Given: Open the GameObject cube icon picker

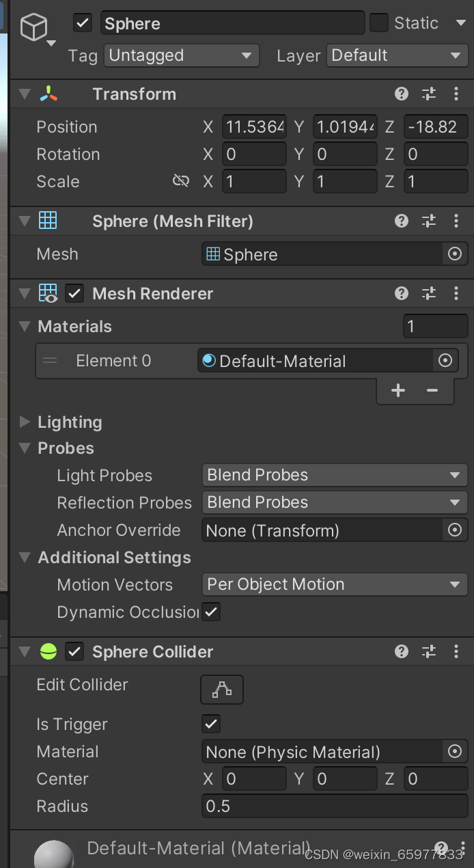Looking at the screenshot, I should click(x=34, y=27).
